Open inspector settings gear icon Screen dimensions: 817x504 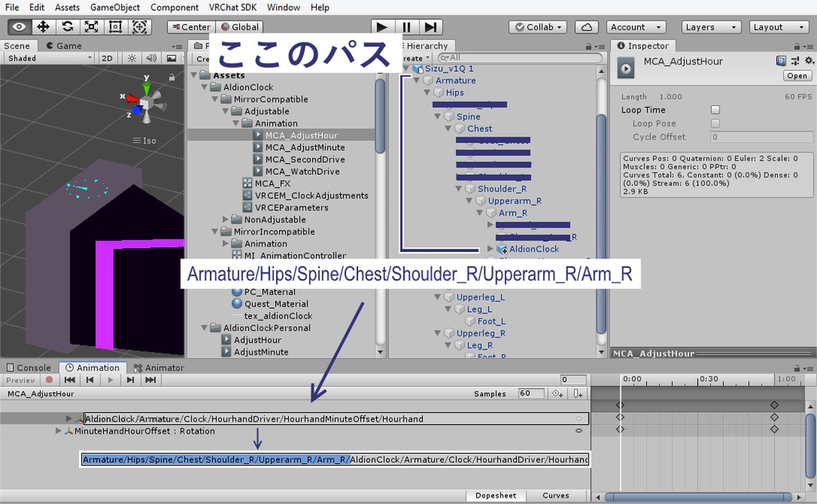coord(809,61)
